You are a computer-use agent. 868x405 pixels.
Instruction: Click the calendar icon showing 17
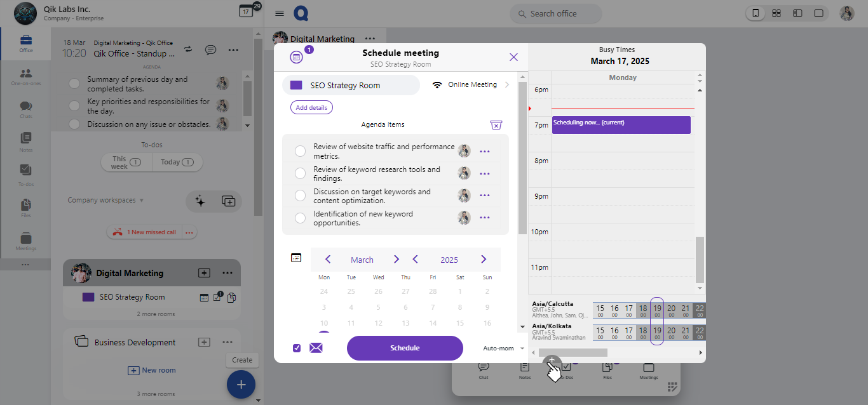click(245, 11)
